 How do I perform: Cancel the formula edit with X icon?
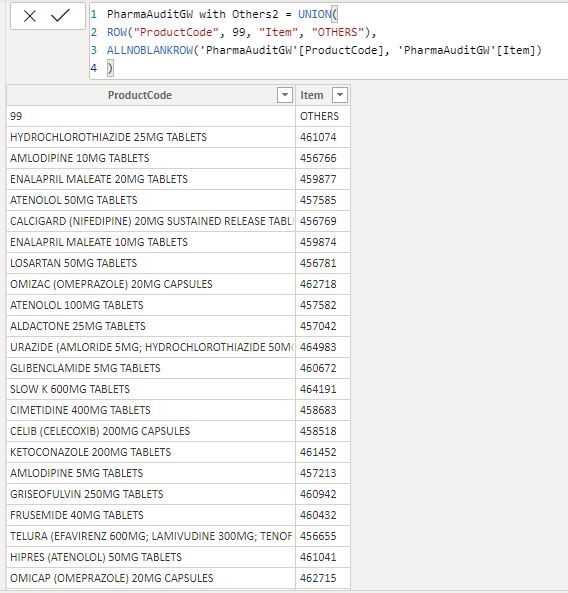click(x=29, y=16)
